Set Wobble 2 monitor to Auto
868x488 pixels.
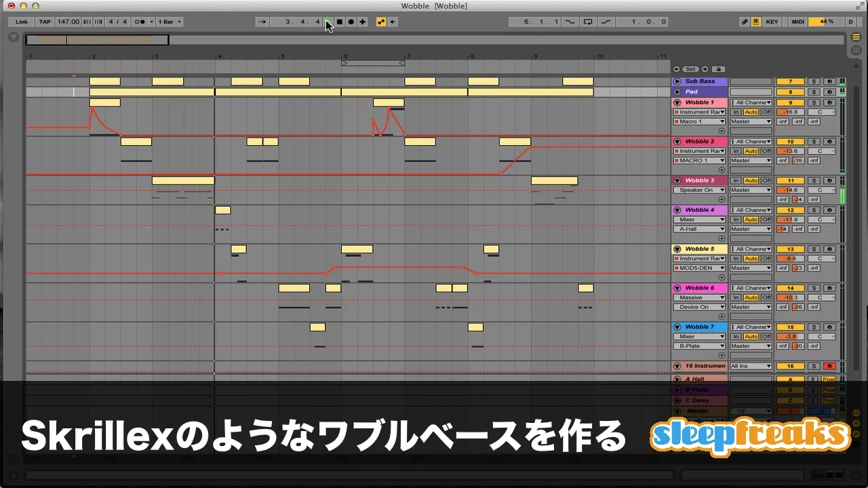[751, 151]
